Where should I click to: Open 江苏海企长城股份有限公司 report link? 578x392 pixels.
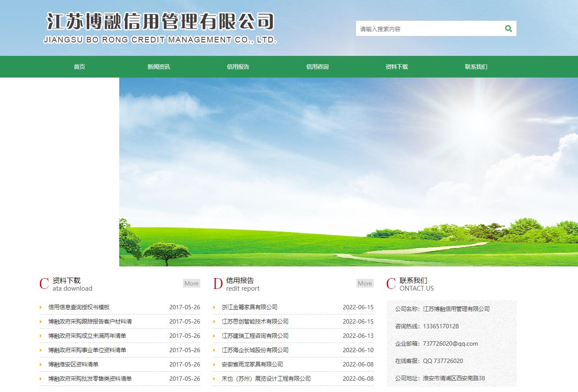(x=255, y=350)
